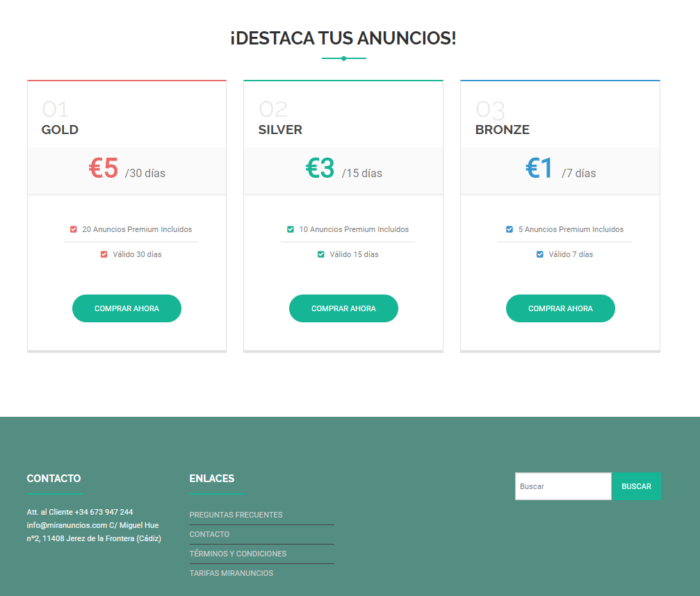Toggle the green Válido 15 días checkbox

[x=321, y=254]
